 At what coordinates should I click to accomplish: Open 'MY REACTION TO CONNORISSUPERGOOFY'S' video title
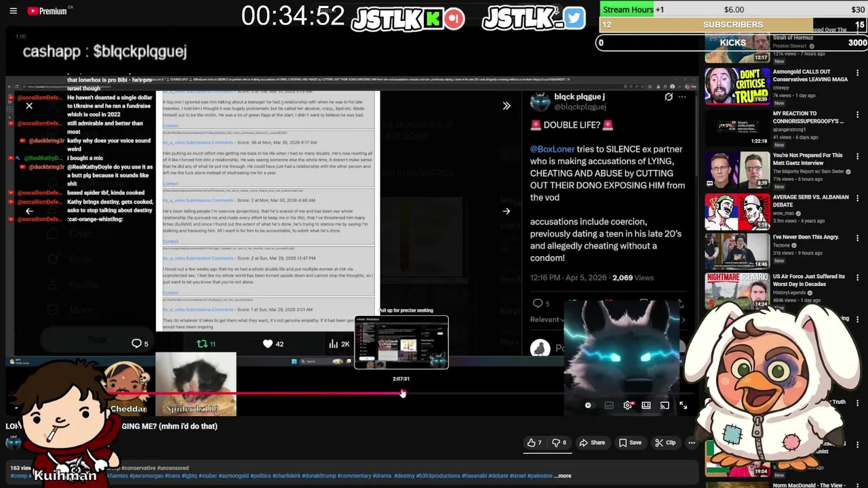[x=808, y=117]
